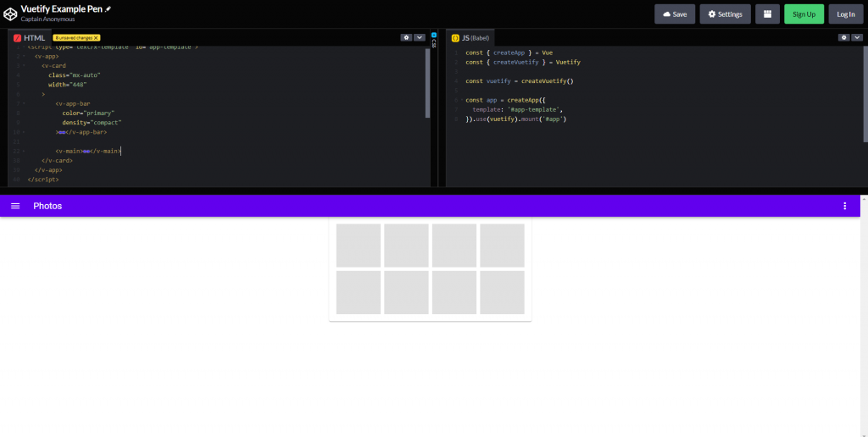This screenshot has width=868, height=437.
Task: Expand HTML editor options chevron
Action: pyautogui.click(x=419, y=37)
